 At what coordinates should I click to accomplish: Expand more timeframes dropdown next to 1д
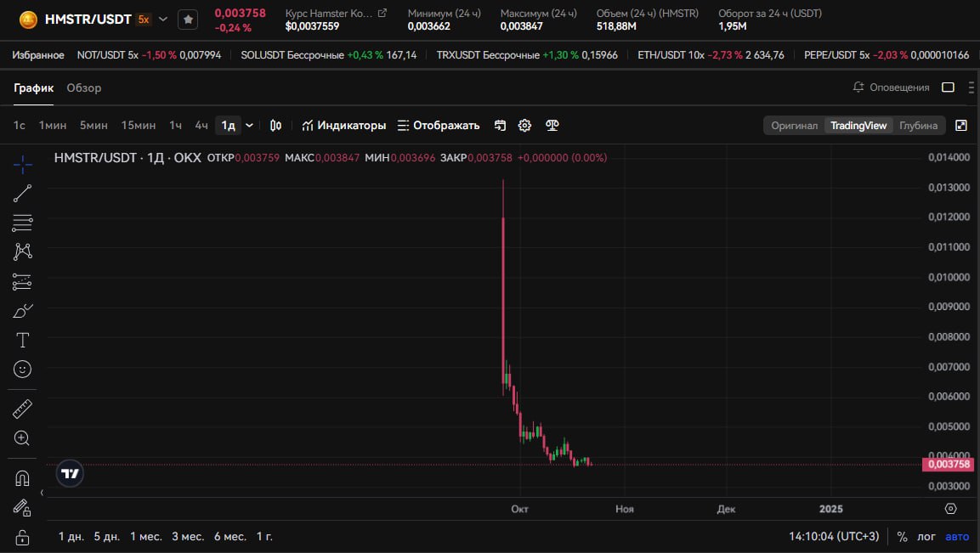tap(249, 126)
